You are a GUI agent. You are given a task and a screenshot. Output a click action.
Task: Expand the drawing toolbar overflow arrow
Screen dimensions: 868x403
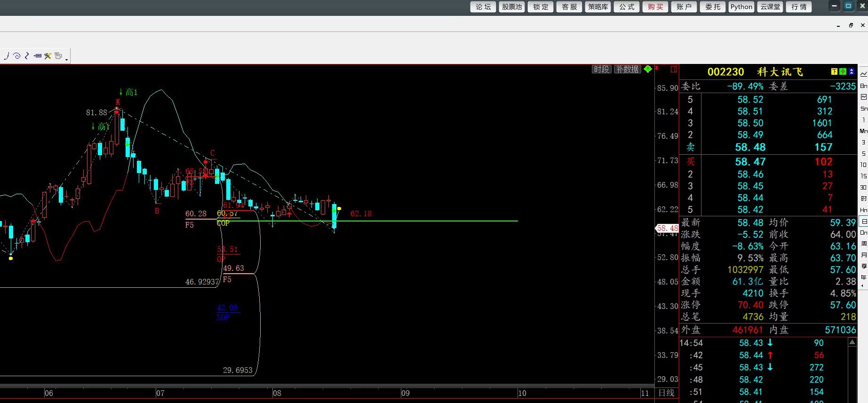(67, 59)
